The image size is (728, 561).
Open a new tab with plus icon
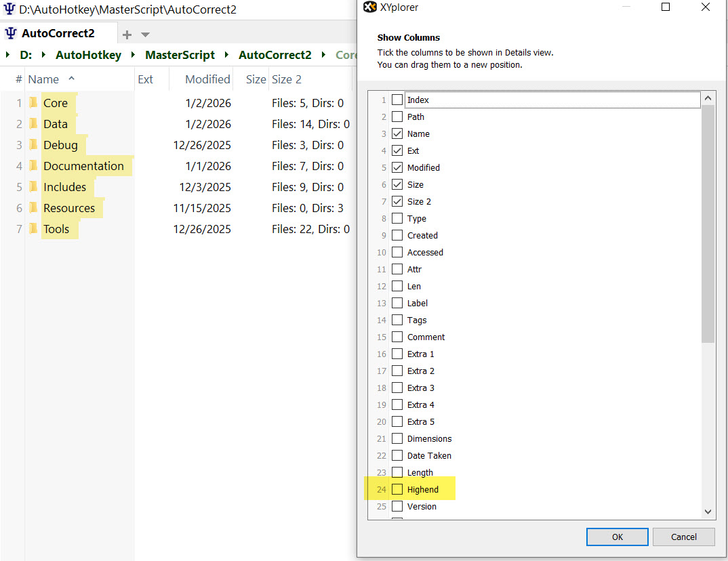point(127,35)
